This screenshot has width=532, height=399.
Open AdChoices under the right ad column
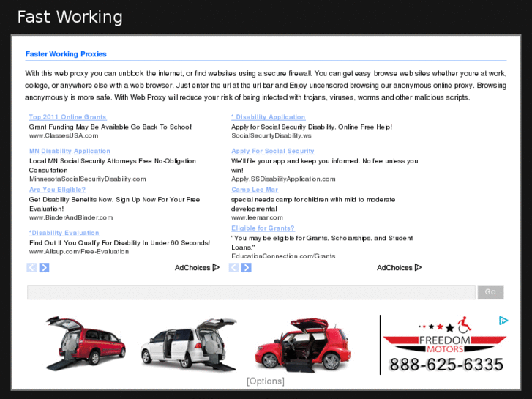point(399,267)
